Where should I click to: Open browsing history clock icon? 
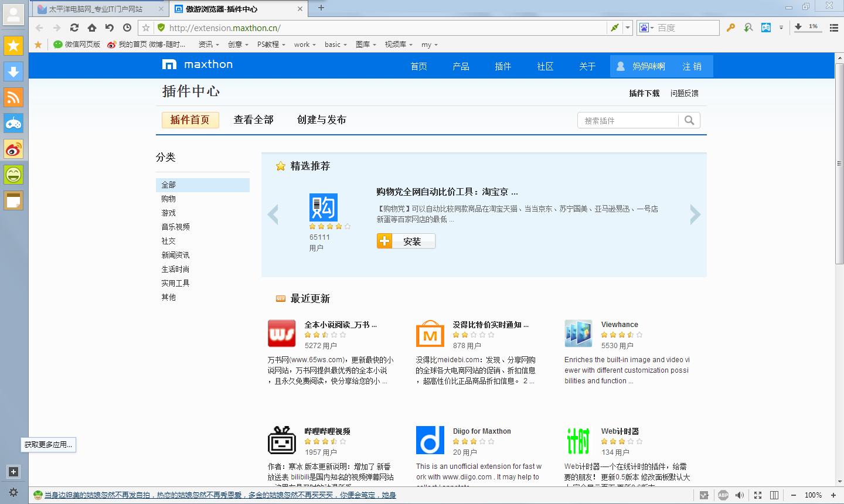[127, 28]
